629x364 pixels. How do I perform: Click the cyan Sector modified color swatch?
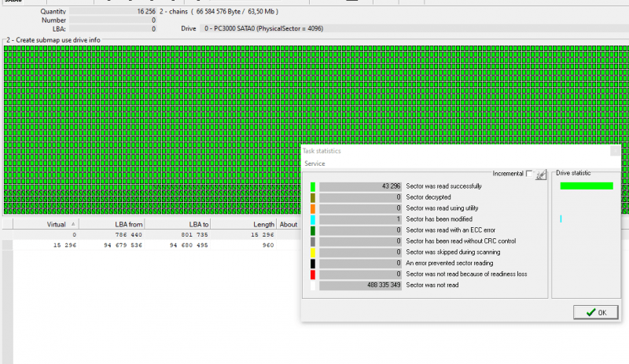tap(313, 219)
